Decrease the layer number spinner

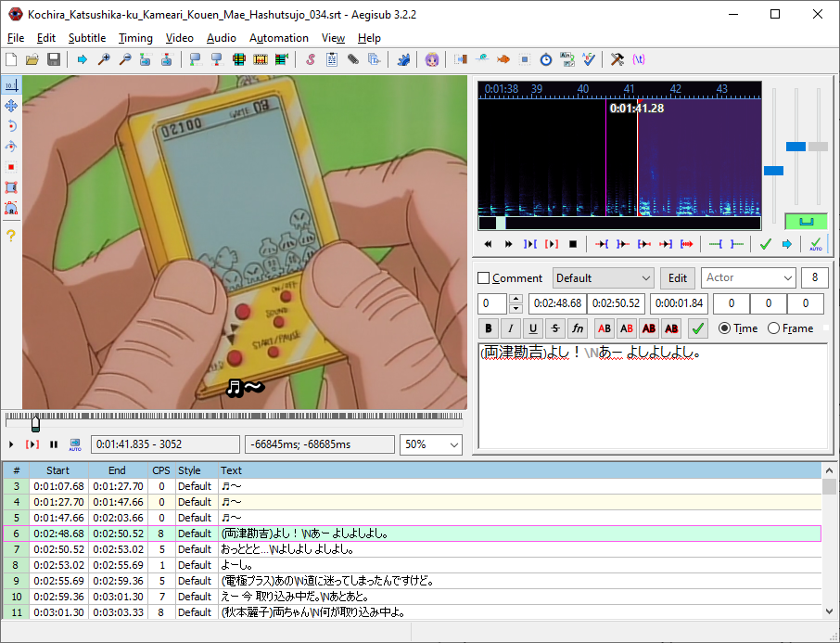[515, 308]
